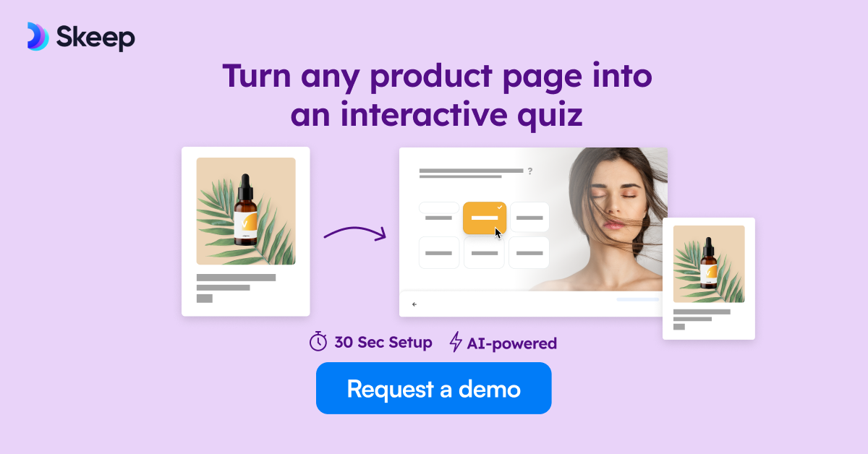This screenshot has width=868, height=454.
Task: Click the stopwatch icon beside 30 Sec Setup
Action: click(318, 342)
